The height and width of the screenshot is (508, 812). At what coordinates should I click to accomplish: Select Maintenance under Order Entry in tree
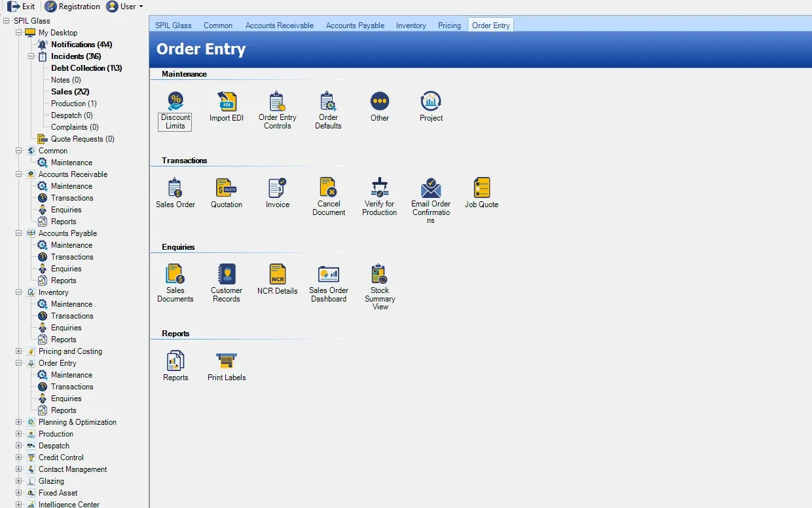[71, 375]
